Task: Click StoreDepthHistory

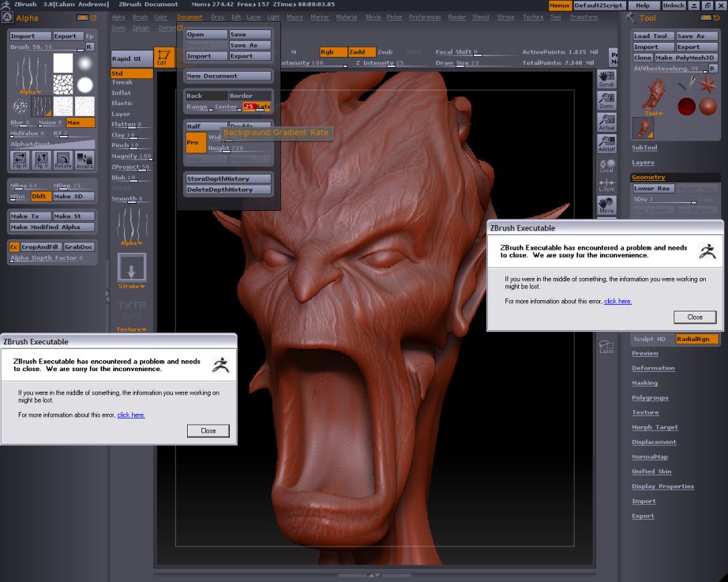Action: [x=228, y=178]
